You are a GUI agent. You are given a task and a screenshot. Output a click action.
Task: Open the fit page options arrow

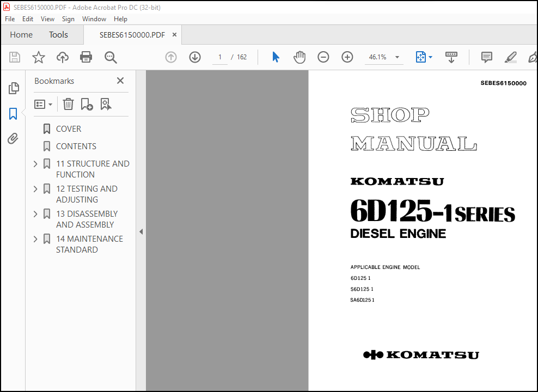pos(431,57)
